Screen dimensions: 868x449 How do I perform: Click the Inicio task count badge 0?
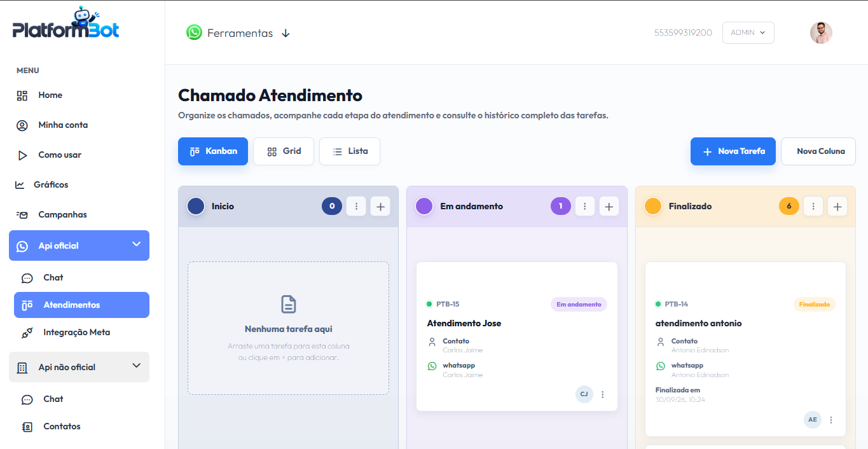[x=332, y=206]
